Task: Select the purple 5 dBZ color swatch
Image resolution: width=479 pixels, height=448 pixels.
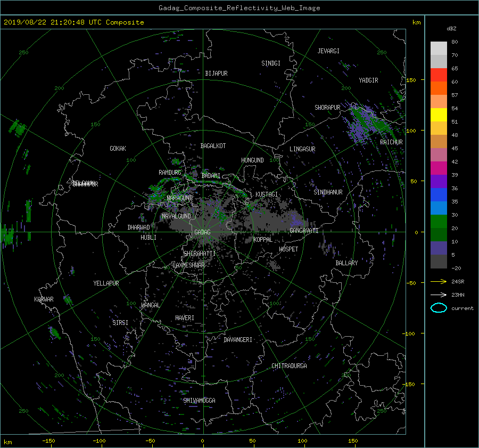Action: pyautogui.click(x=439, y=248)
